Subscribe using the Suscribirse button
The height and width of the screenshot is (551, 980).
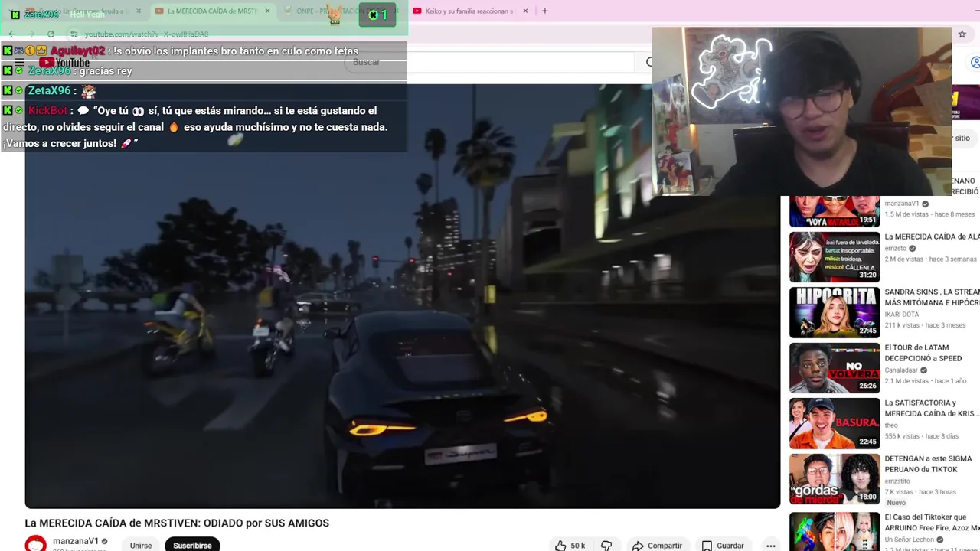coord(192,546)
